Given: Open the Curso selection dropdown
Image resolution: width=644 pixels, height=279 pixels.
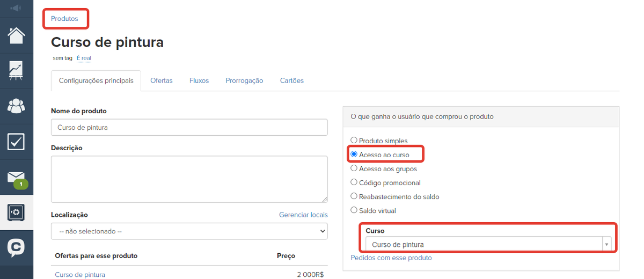Looking at the screenshot, I should 488,245.
